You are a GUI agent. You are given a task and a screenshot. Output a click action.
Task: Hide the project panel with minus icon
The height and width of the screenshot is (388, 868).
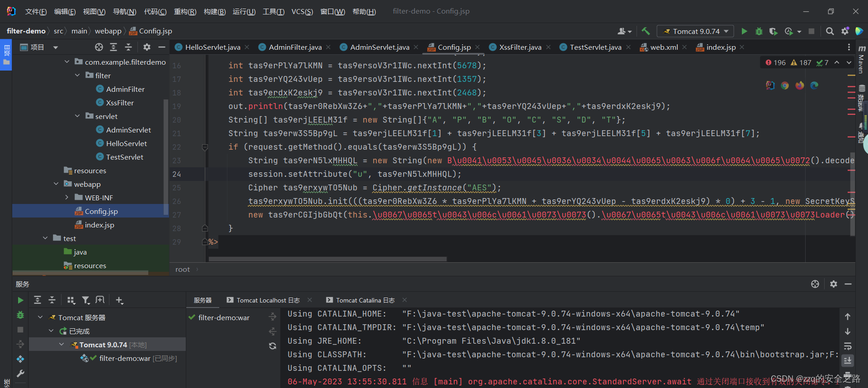point(162,47)
